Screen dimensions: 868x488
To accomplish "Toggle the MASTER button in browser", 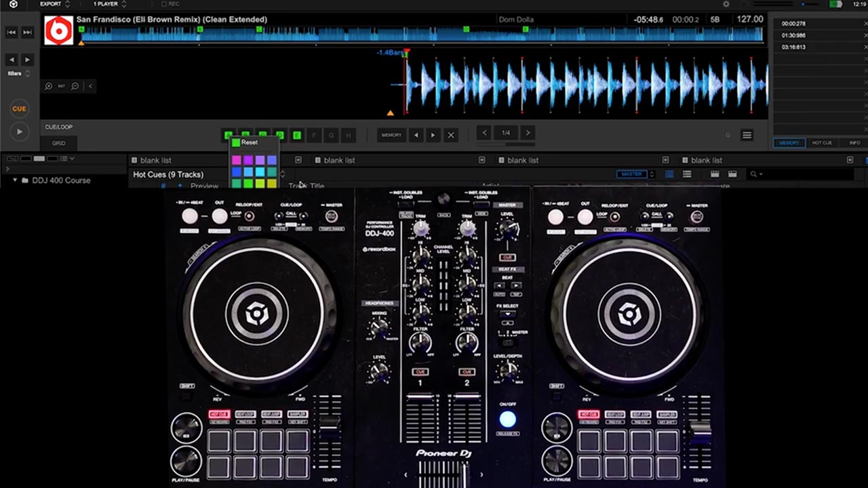I will 631,174.
